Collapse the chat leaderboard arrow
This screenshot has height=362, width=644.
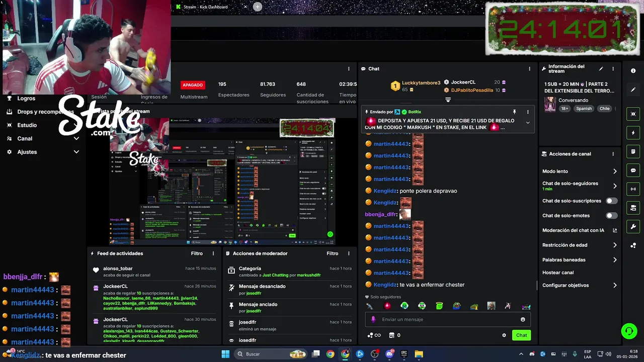coord(448,100)
